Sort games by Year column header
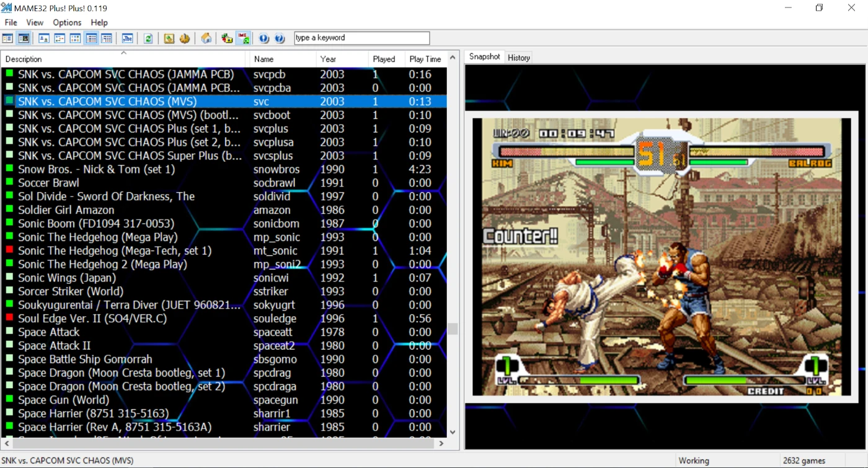 coord(340,59)
